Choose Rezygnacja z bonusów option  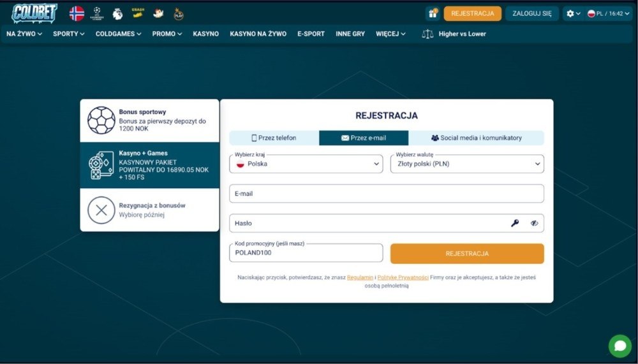(x=150, y=210)
